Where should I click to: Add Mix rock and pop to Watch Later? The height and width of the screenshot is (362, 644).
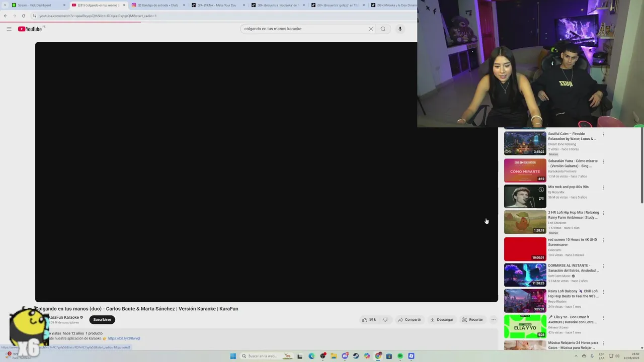(x=541, y=190)
